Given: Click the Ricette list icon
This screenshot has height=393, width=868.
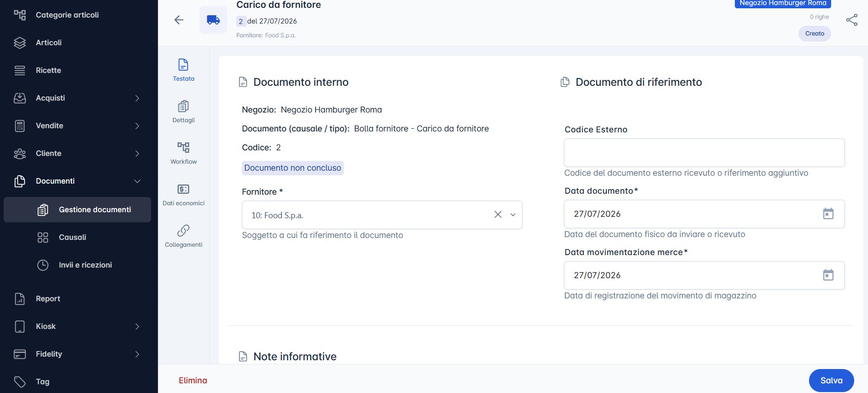Looking at the screenshot, I should (20, 70).
